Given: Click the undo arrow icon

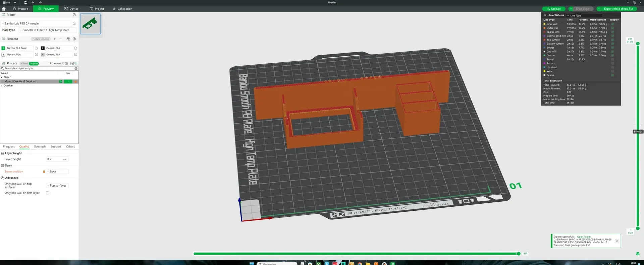Looking at the screenshot, I should [x=33, y=2].
